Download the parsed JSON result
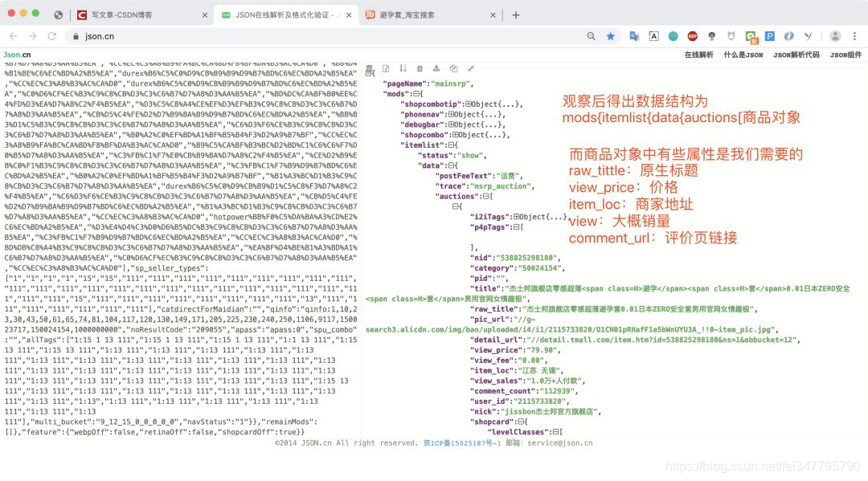 (x=437, y=68)
